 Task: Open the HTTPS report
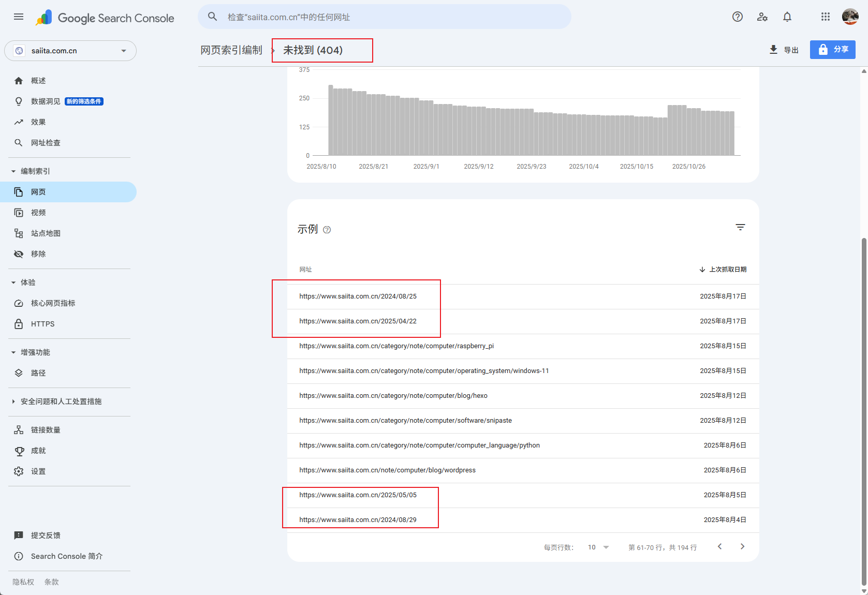42,324
